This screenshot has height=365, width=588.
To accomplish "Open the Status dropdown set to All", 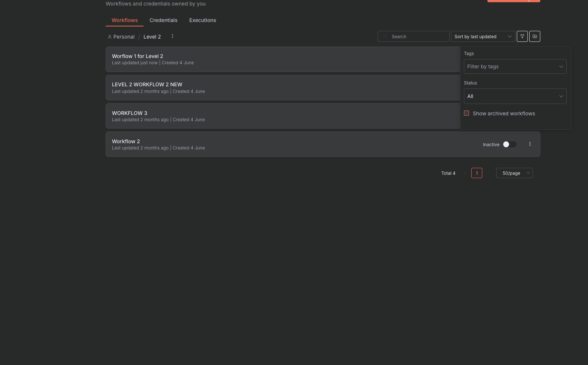I will (x=515, y=96).
